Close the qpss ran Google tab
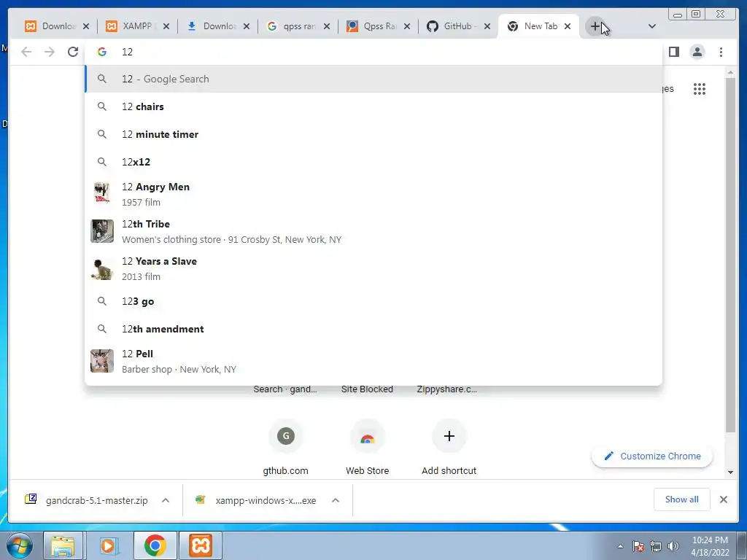Image resolution: width=747 pixels, height=560 pixels. coord(326,27)
